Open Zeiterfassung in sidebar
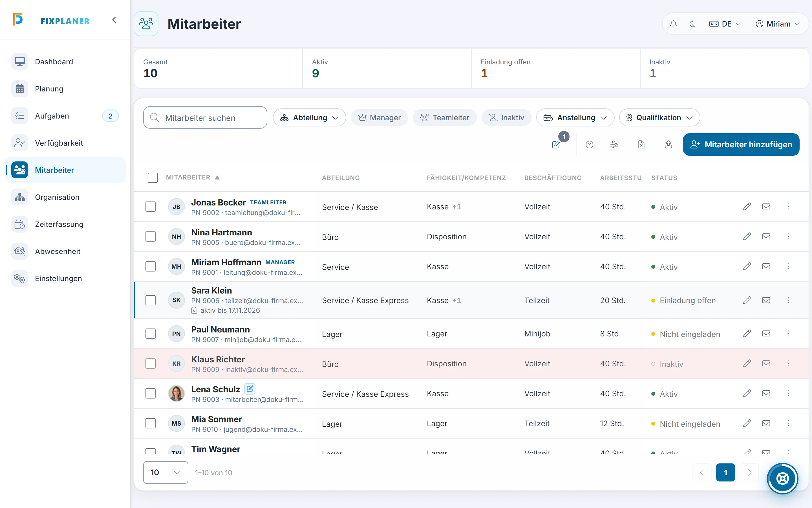Viewport: 812px width, 508px height. (x=65, y=224)
